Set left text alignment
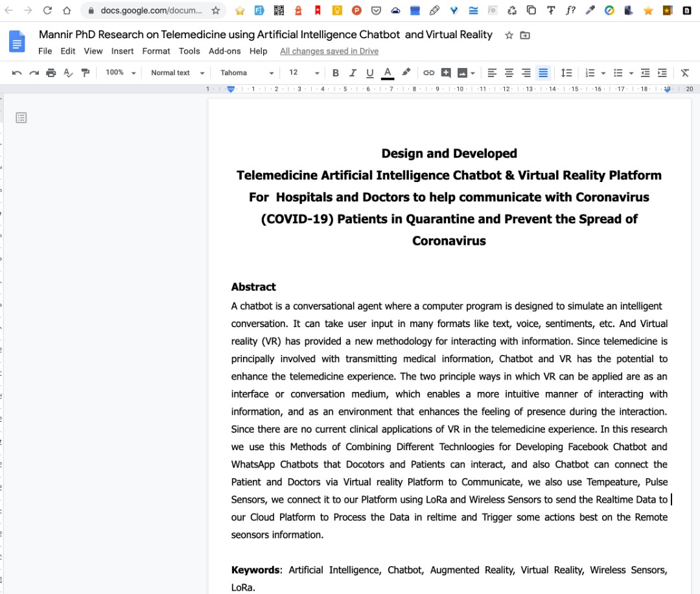The width and height of the screenshot is (700, 594). pyautogui.click(x=492, y=73)
